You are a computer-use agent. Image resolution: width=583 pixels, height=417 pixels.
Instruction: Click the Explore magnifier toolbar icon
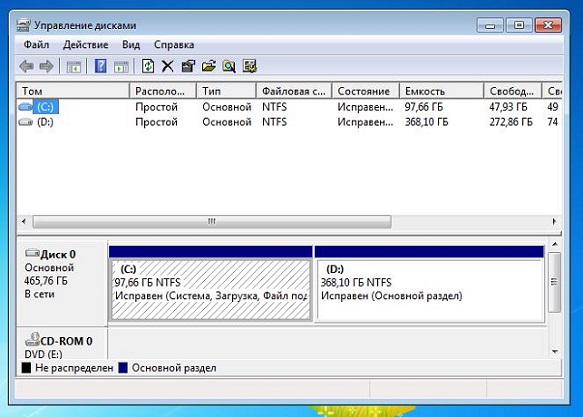pos(229,67)
